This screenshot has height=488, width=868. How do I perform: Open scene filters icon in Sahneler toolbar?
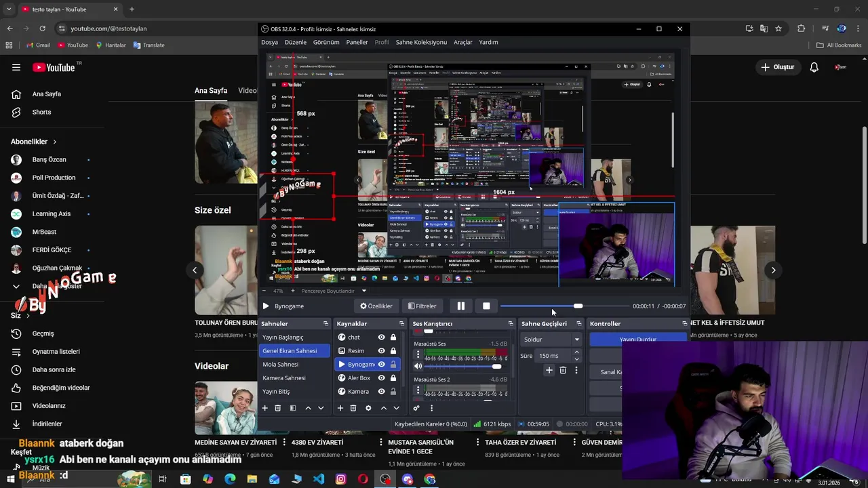pos(293,408)
